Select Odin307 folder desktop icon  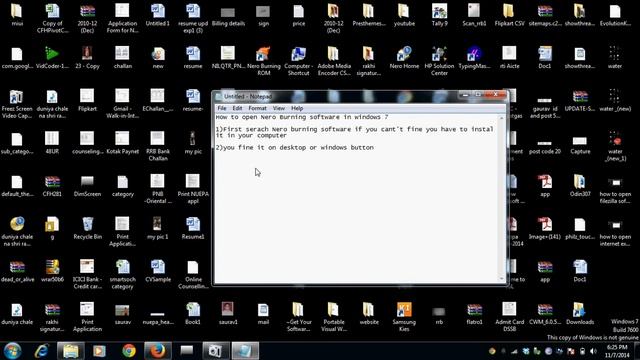coord(580,186)
